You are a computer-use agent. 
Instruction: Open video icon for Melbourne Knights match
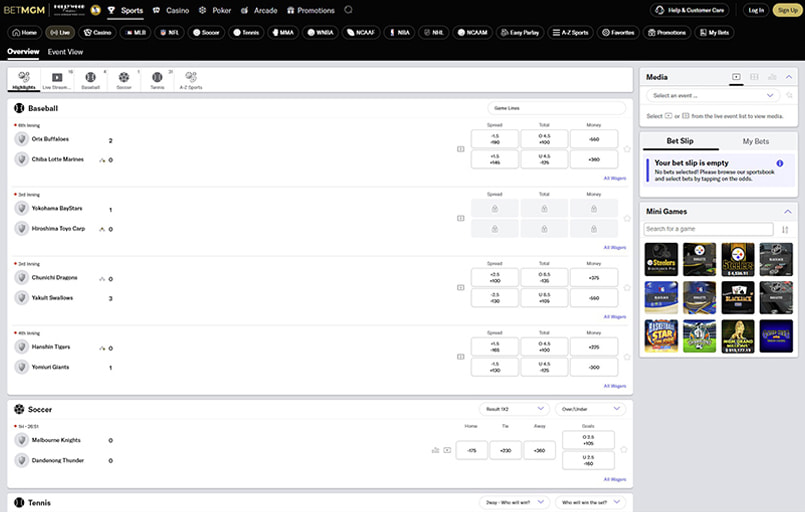coord(447,450)
